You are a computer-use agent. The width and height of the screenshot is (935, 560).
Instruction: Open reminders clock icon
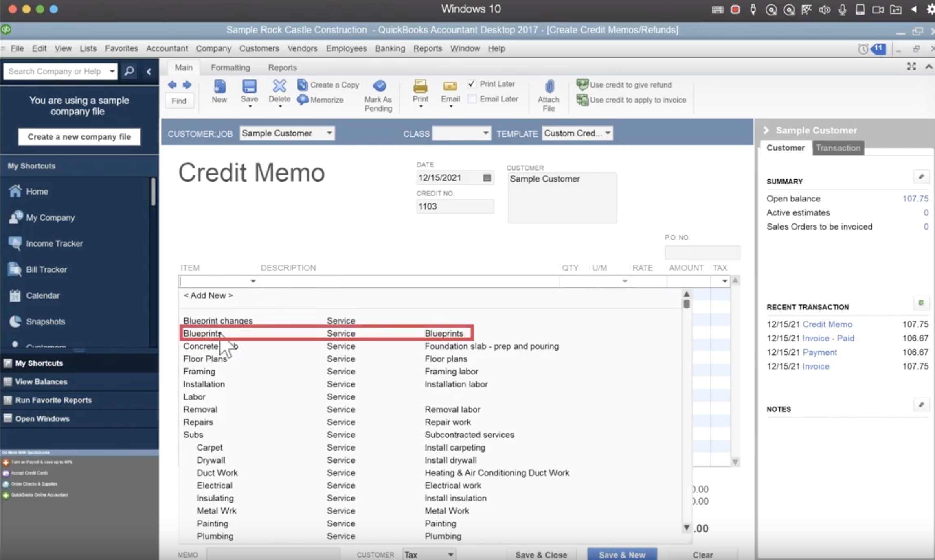(863, 49)
